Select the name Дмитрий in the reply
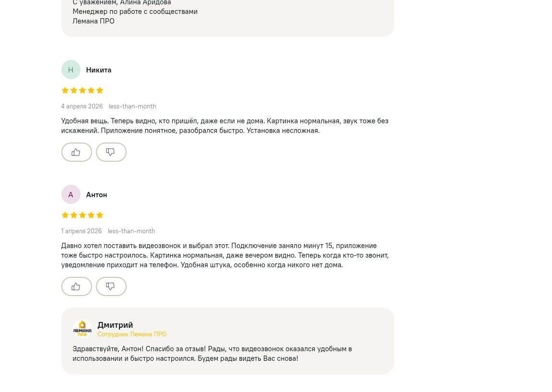 click(115, 325)
